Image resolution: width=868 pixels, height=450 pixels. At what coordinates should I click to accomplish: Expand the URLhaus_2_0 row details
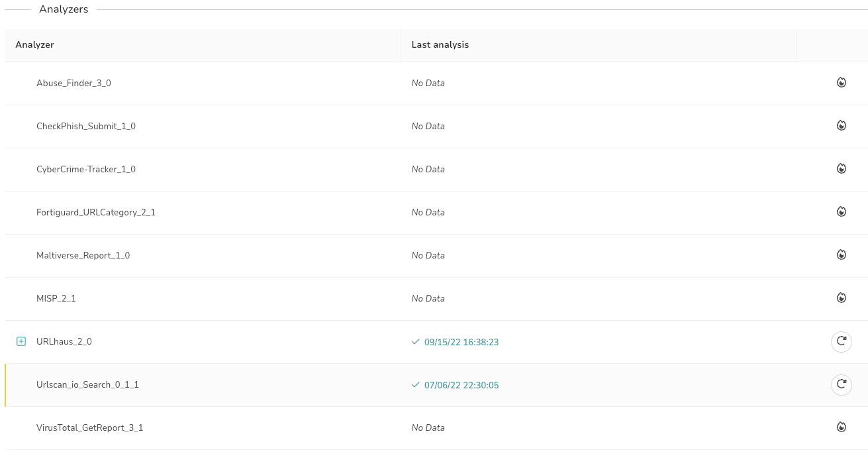click(21, 341)
